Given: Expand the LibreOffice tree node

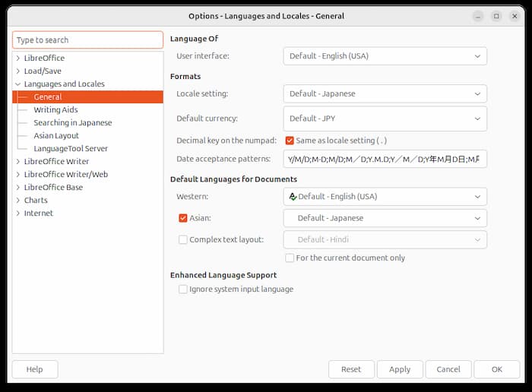Looking at the screenshot, I should click(x=18, y=58).
